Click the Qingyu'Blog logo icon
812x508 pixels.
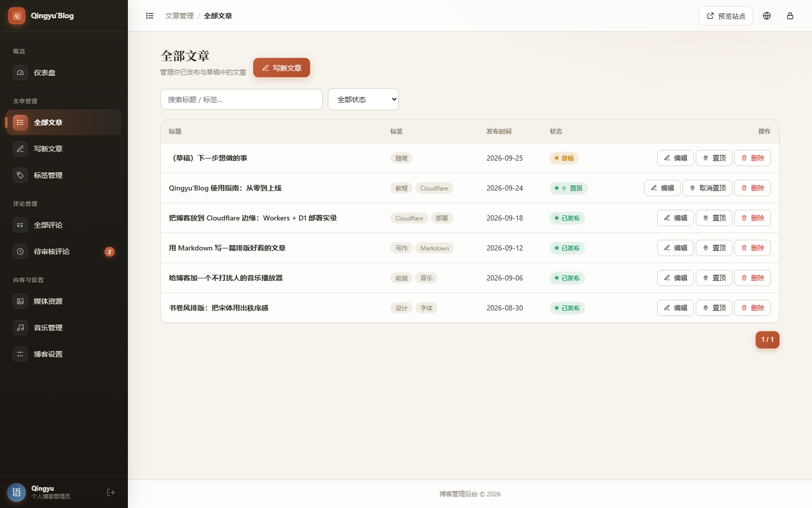click(x=17, y=16)
